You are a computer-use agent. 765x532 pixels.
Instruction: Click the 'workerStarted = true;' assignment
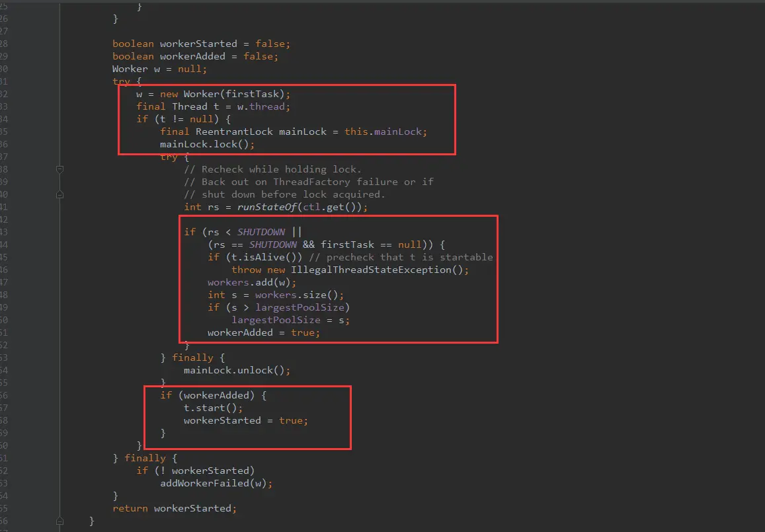coord(246,421)
